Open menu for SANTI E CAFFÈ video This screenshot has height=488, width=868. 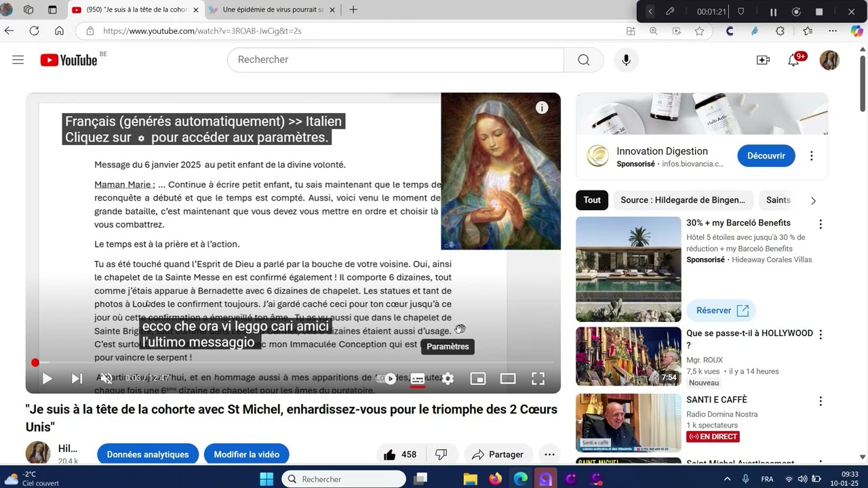click(821, 401)
